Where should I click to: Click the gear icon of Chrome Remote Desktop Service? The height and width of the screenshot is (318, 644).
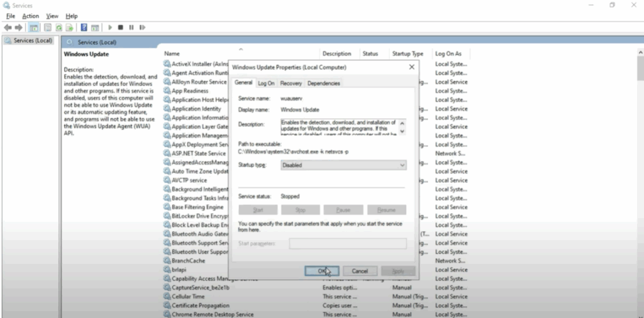(x=167, y=314)
